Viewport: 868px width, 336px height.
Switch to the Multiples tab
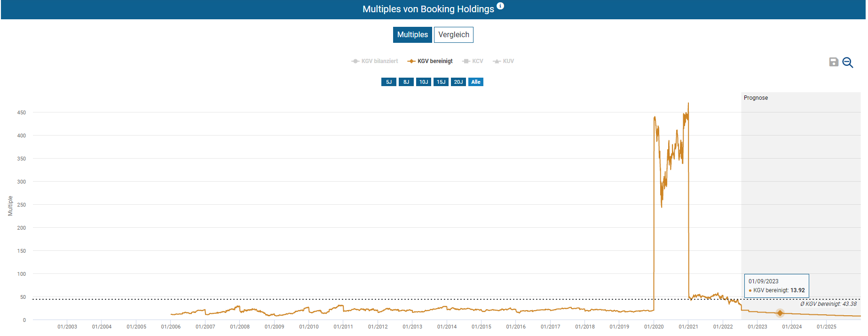412,35
